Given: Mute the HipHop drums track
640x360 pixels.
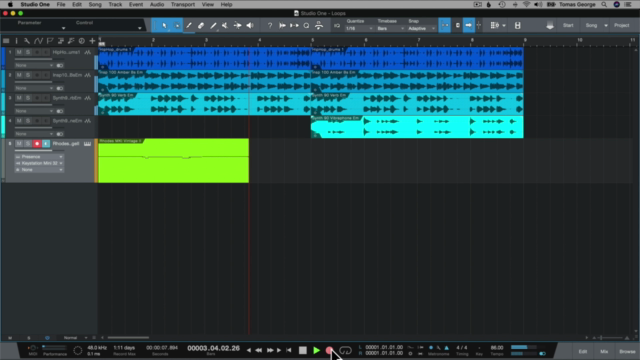Looking at the screenshot, I should point(19,52).
